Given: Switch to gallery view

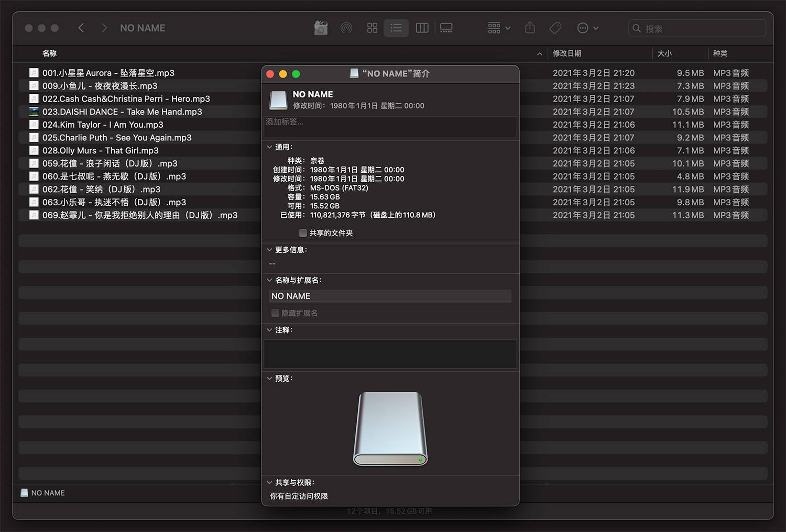Looking at the screenshot, I should 446,28.
